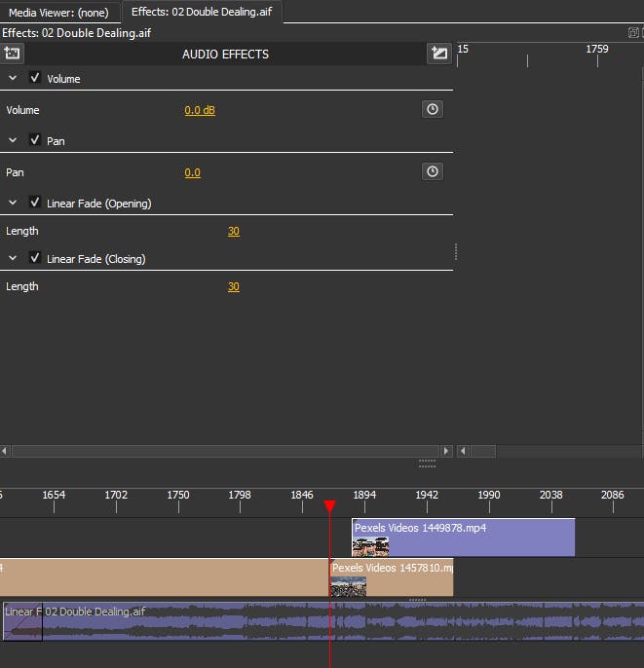This screenshot has height=668, width=644.
Task: Click the panel resize grip dots below effects
Action: (427, 464)
